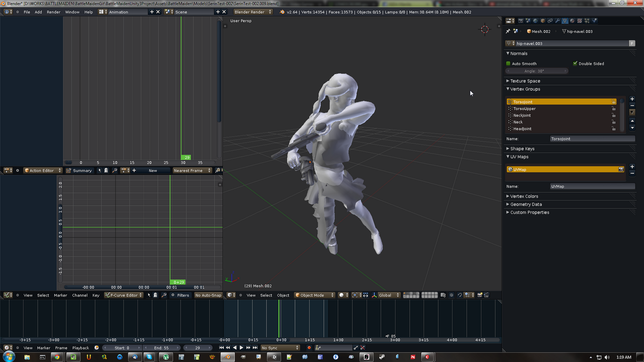The image size is (644, 362).
Task: Open the Render menu in top bar
Action: [x=54, y=12]
